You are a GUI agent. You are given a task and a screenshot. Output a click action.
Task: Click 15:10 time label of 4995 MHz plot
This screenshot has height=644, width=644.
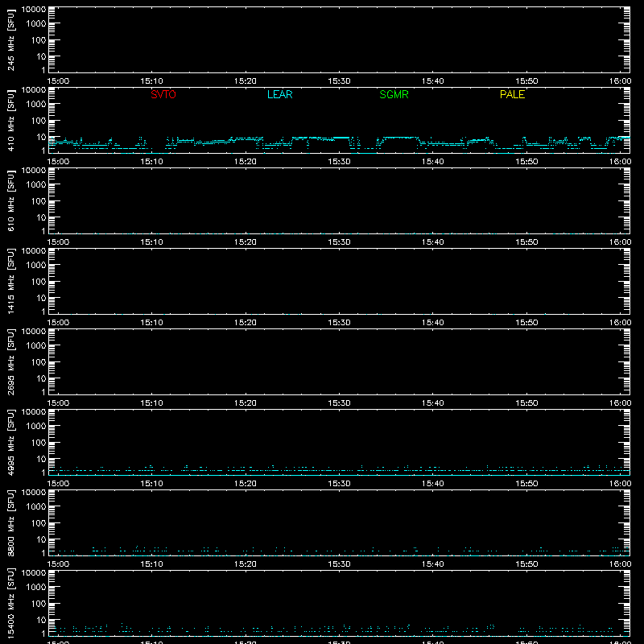tap(151, 484)
